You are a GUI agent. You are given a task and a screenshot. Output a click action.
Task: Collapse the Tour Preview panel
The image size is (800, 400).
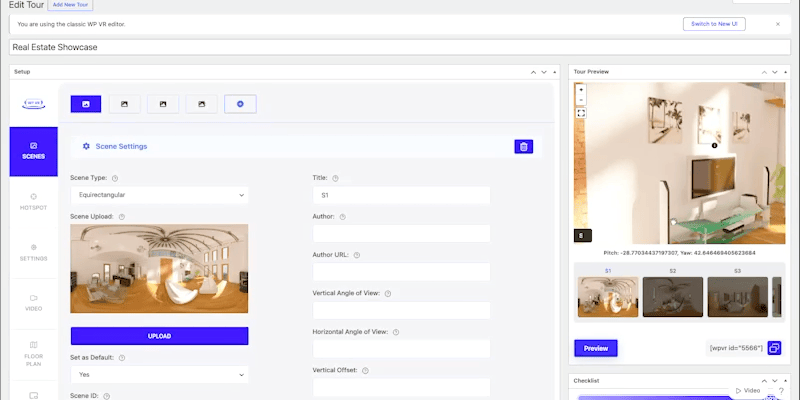click(x=786, y=72)
